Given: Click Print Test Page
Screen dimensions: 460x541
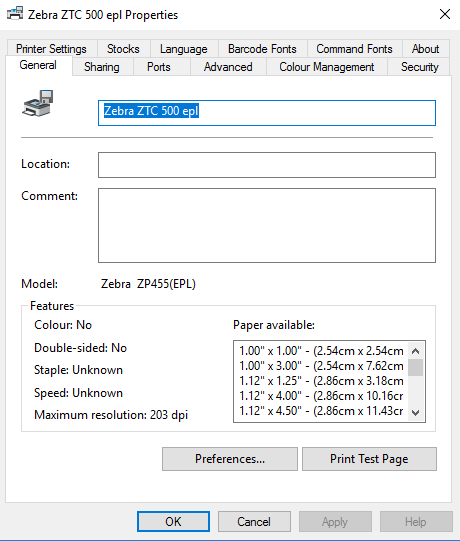Looking at the screenshot, I should pos(369,459).
